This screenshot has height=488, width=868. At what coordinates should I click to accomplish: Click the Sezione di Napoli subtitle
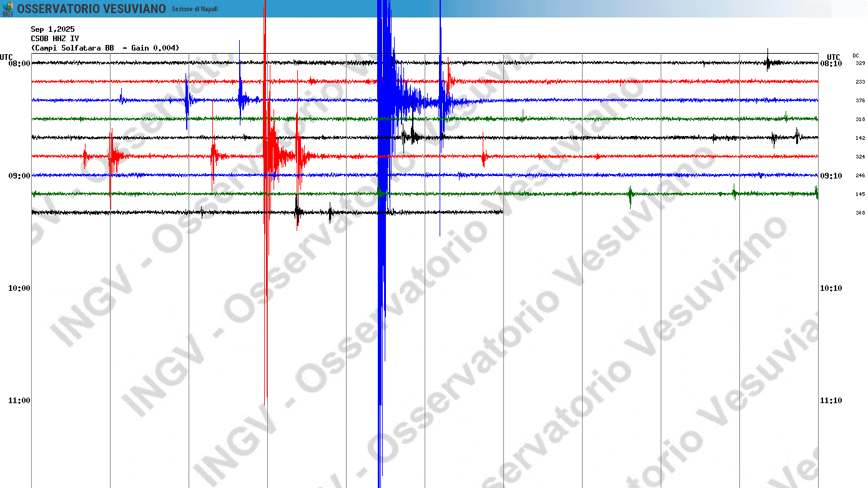[x=195, y=9]
